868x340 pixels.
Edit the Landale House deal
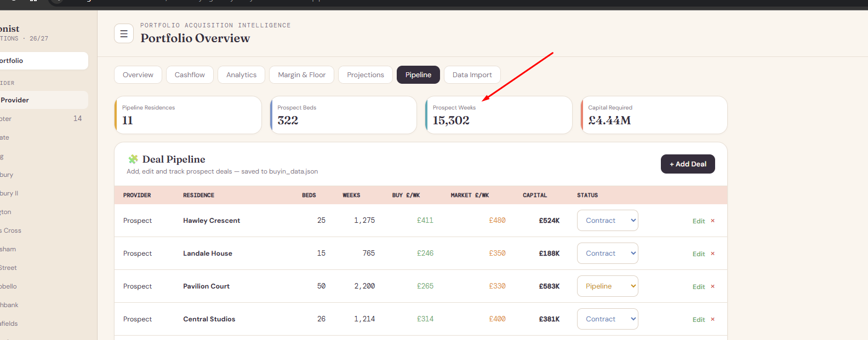pyautogui.click(x=699, y=254)
